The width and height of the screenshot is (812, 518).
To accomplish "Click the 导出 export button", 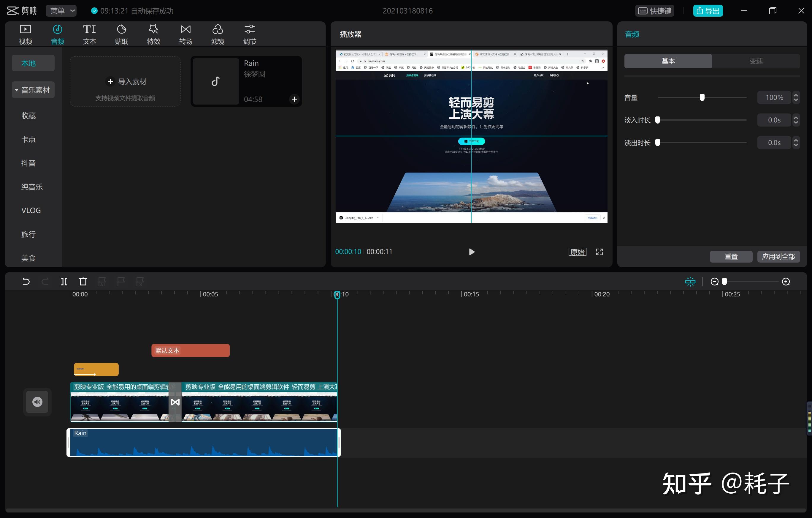I will [708, 11].
